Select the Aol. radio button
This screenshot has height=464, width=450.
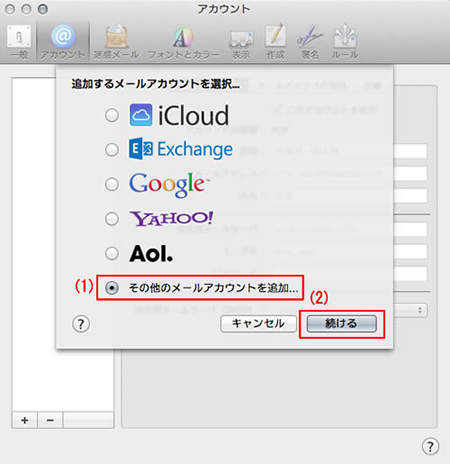(112, 253)
